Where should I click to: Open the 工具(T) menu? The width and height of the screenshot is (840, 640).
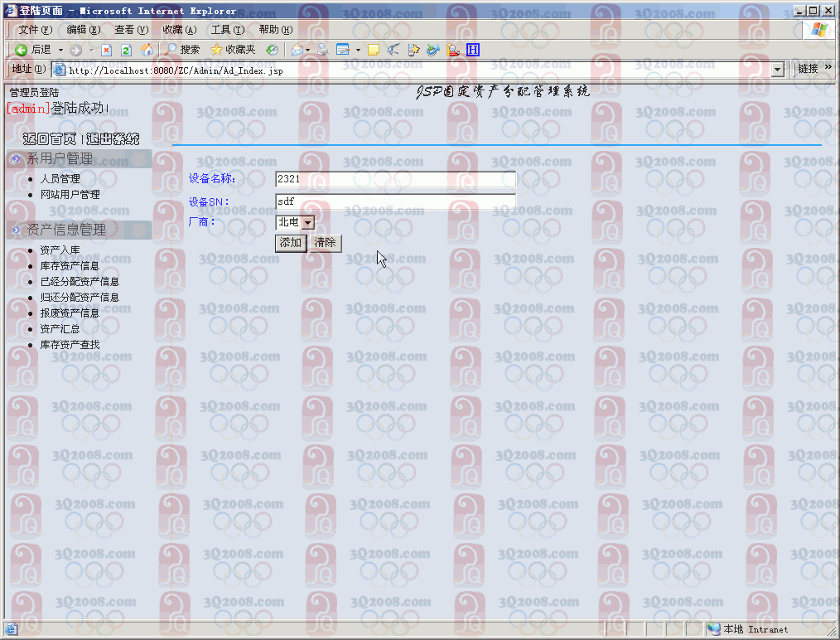coord(228,30)
